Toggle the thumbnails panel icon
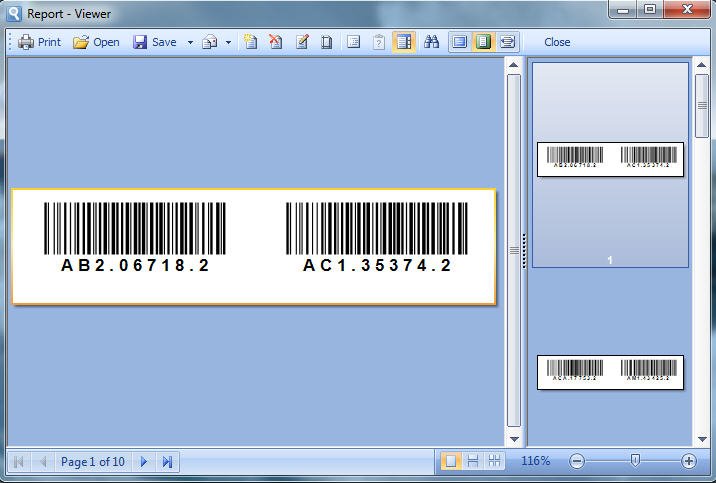This screenshot has width=716, height=483. pos(404,42)
